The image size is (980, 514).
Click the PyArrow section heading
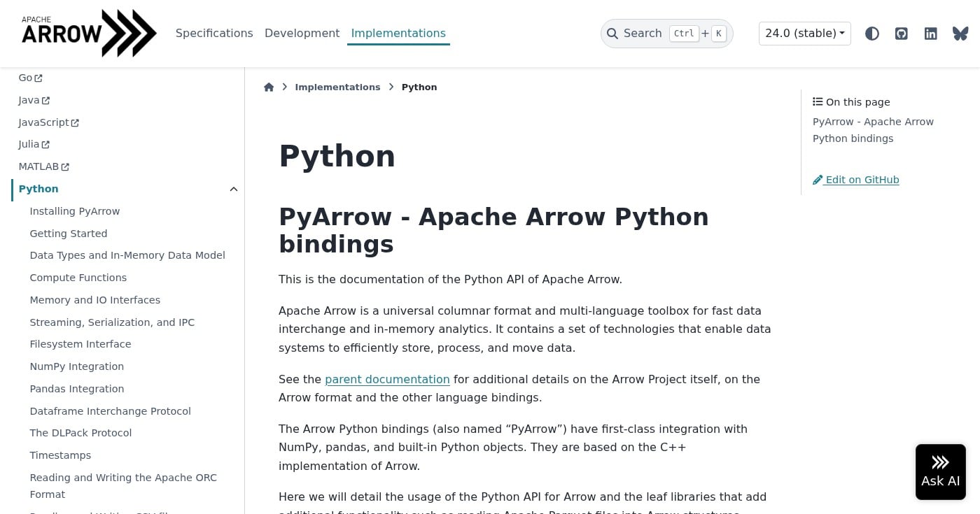[493, 230]
